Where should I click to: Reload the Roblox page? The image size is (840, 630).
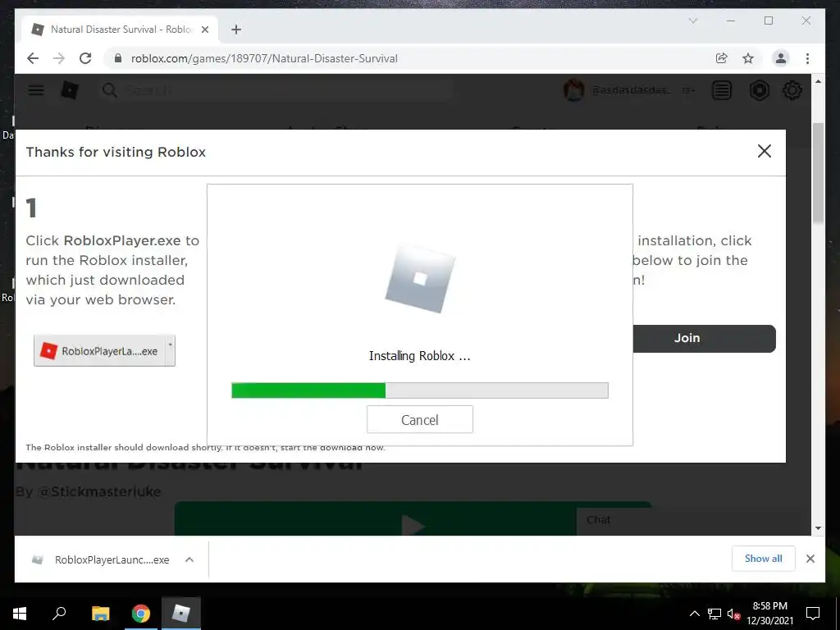coord(85,58)
